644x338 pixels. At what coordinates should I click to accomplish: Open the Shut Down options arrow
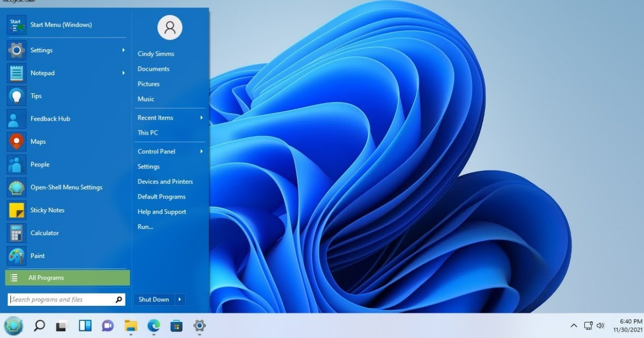180,299
